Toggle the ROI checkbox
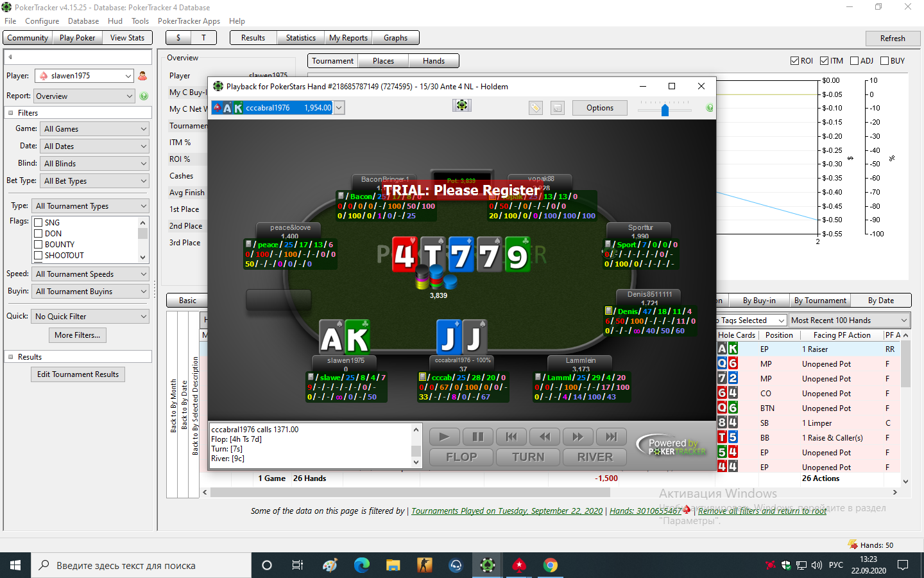 (x=795, y=61)
